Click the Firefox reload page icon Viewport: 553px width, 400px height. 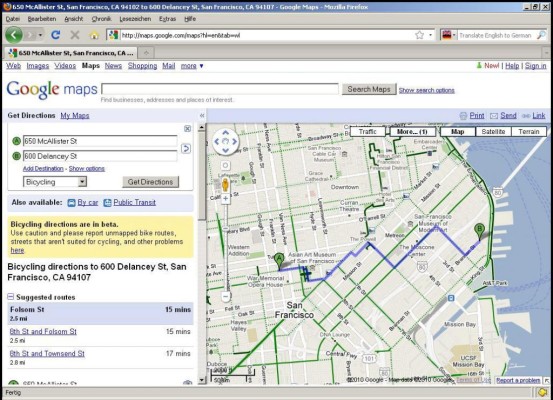tap(55, 35)
